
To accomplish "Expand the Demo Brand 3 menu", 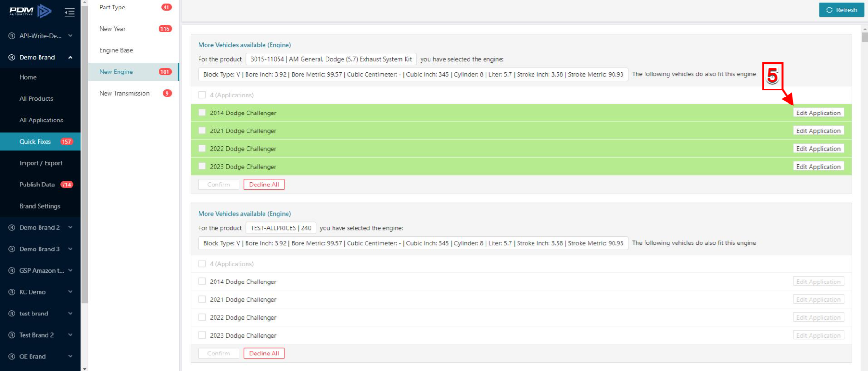I will [x=70, y=249].
